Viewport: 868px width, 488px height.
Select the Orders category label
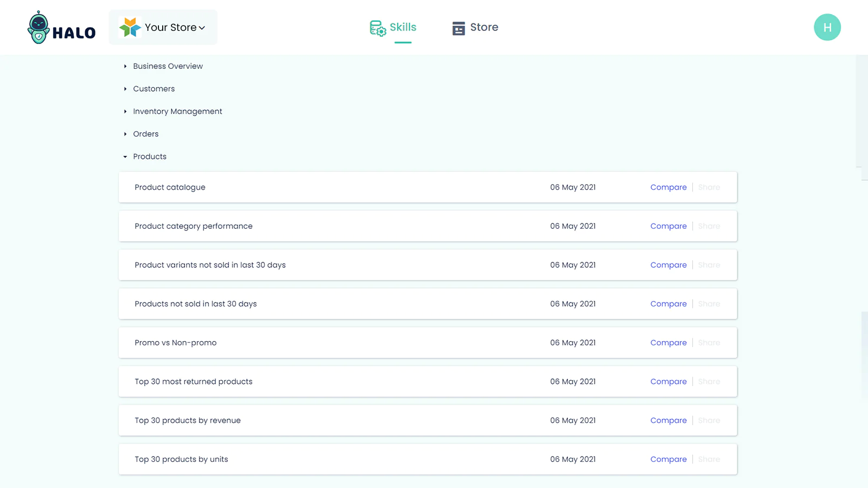pos(146,134)
